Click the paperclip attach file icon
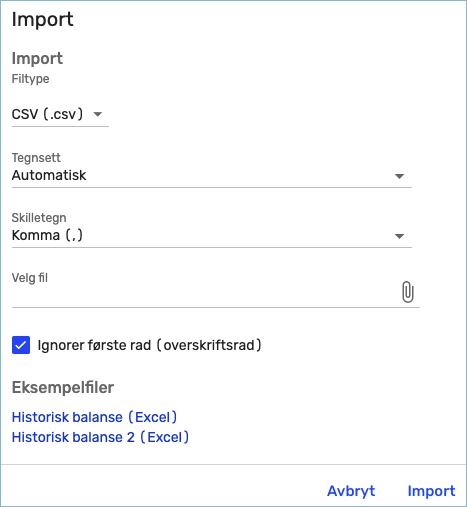This screenshot has width=467, height=507. [x=408, y=292]
